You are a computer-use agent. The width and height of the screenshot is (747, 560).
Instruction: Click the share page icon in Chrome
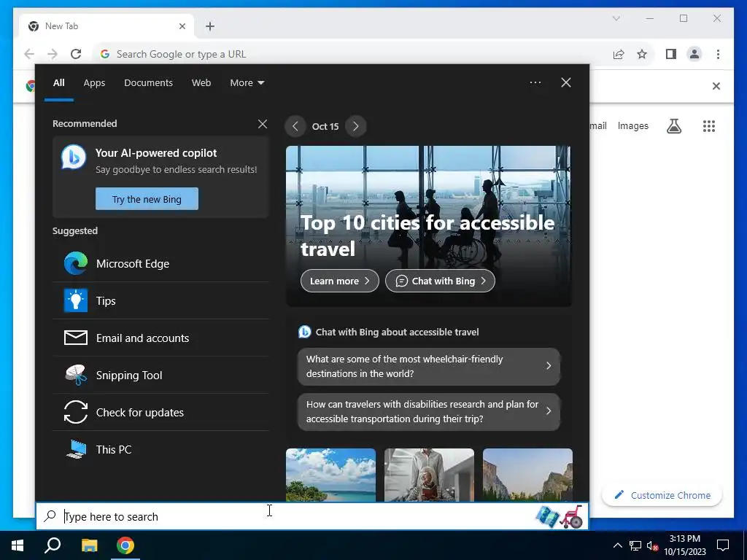(x=619, y=54)
